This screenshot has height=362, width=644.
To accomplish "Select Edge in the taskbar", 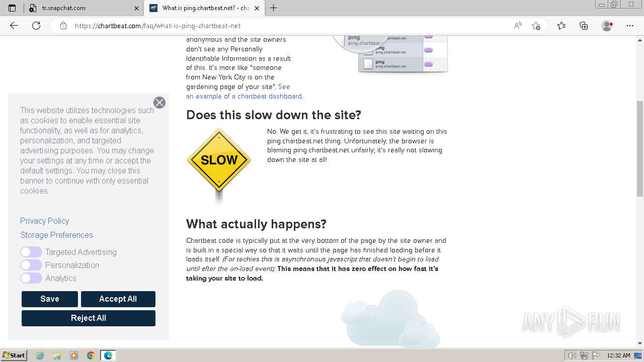I will [108, 355].
